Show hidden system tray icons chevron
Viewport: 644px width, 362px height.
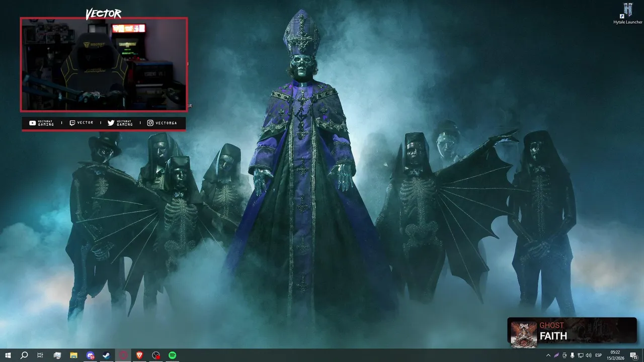548,355
